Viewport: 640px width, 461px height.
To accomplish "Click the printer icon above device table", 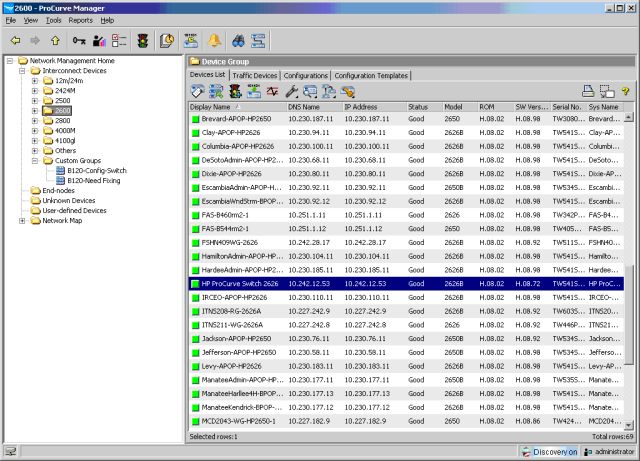I will pos(589,91).
